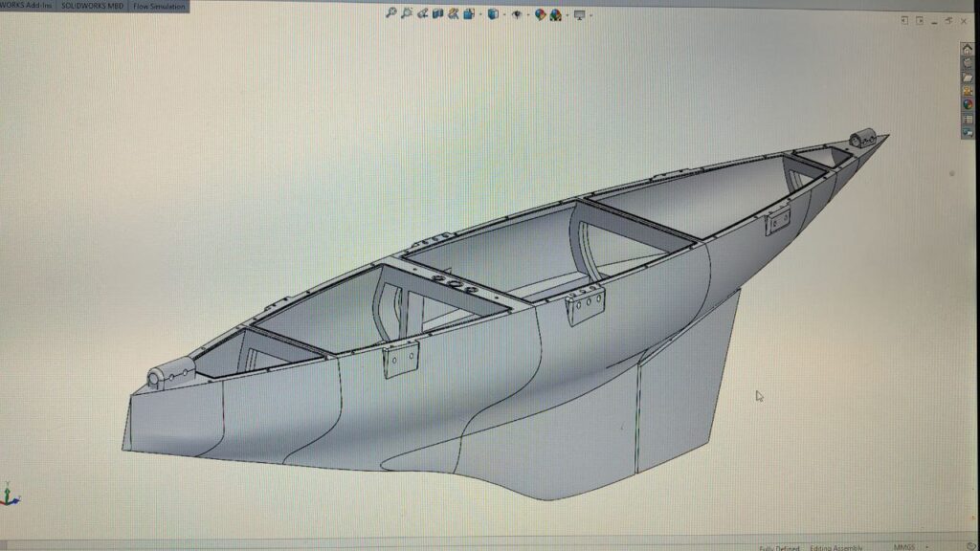This screenshot has width=980, height=551.
Task: Click the expand-right panel icon near window controls
Action: pos(920,21)
